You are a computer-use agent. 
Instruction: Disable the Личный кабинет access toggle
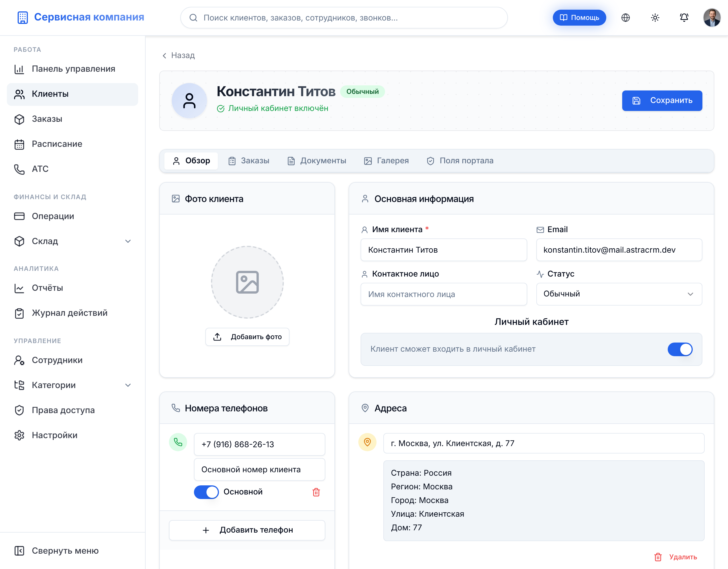click(x=680, y=349)
